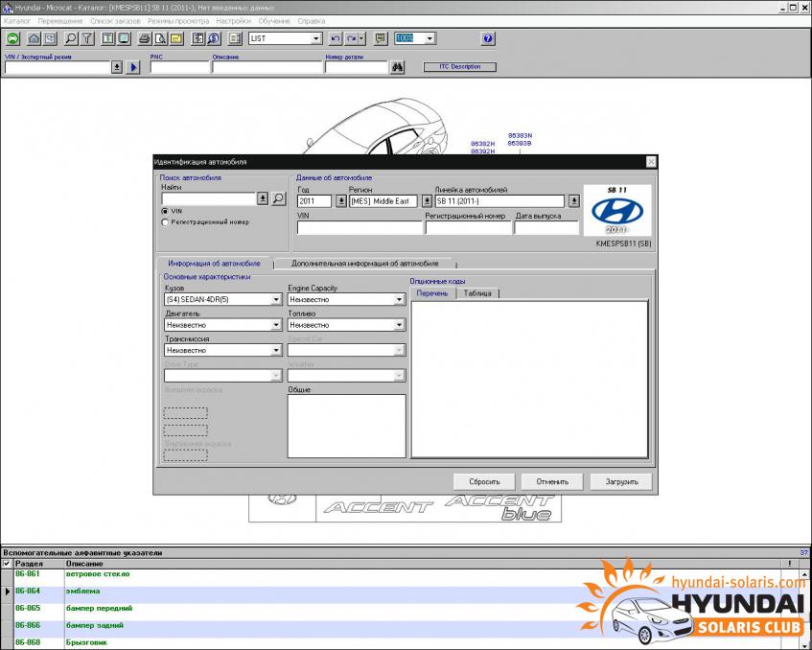The width and height of the screenshot is (812, 650).
Task: Click the dialog VIN input field
Action: coord(360,228)
